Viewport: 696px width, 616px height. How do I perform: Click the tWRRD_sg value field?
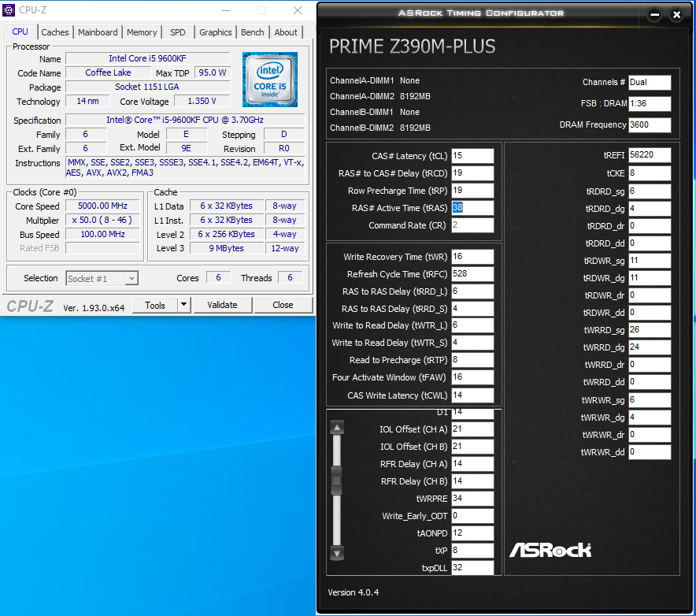pyautogui.click(x=650, y=330)
